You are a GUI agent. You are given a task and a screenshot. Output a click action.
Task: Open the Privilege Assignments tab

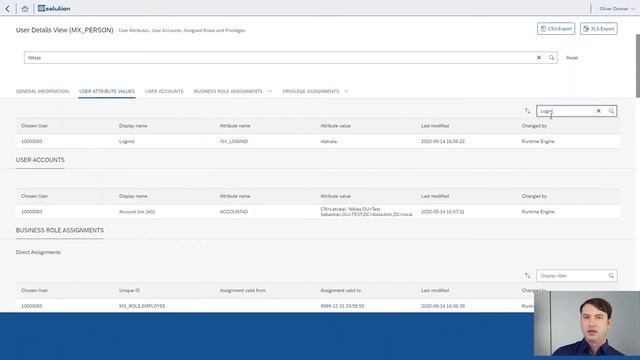click(311, 91)
